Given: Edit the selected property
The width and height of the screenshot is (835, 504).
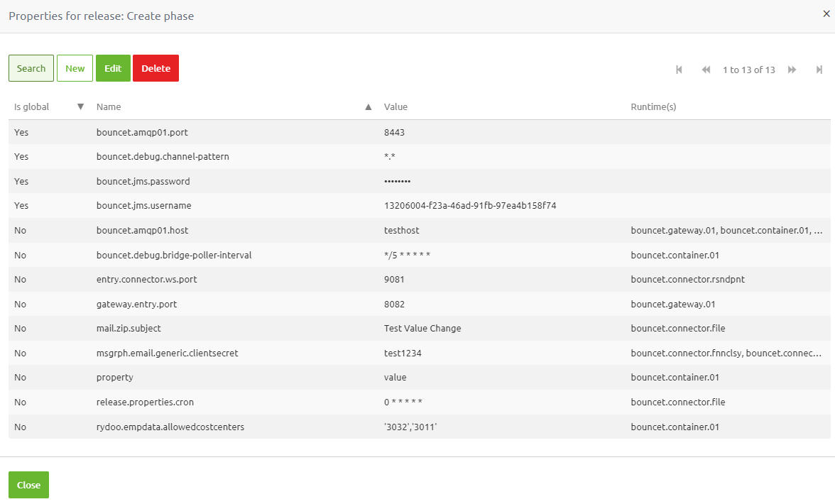Looking at the screenshot, I should [113, 67].
